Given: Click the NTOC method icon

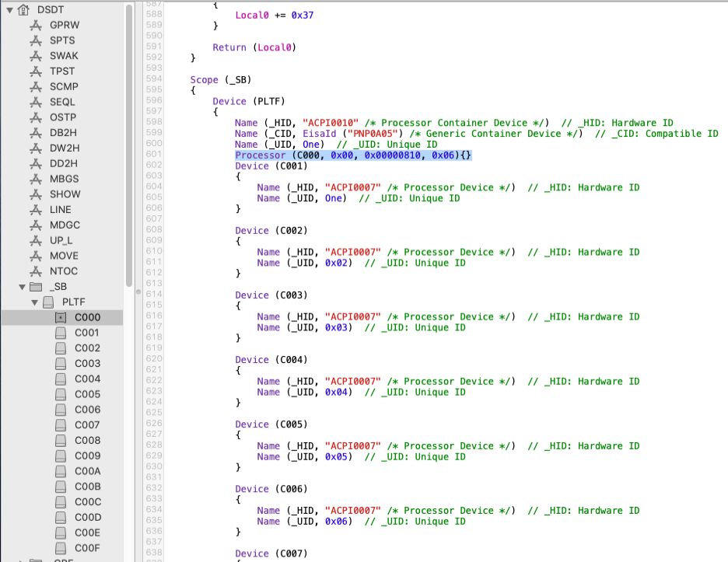Looking at the screenshot, I should [35, 271].
